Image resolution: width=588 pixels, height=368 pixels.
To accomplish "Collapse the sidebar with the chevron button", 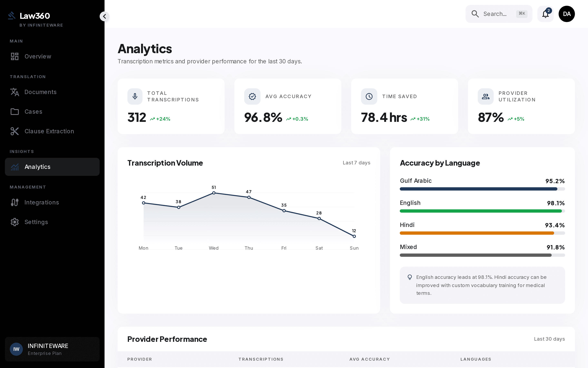I will (105, 16).
